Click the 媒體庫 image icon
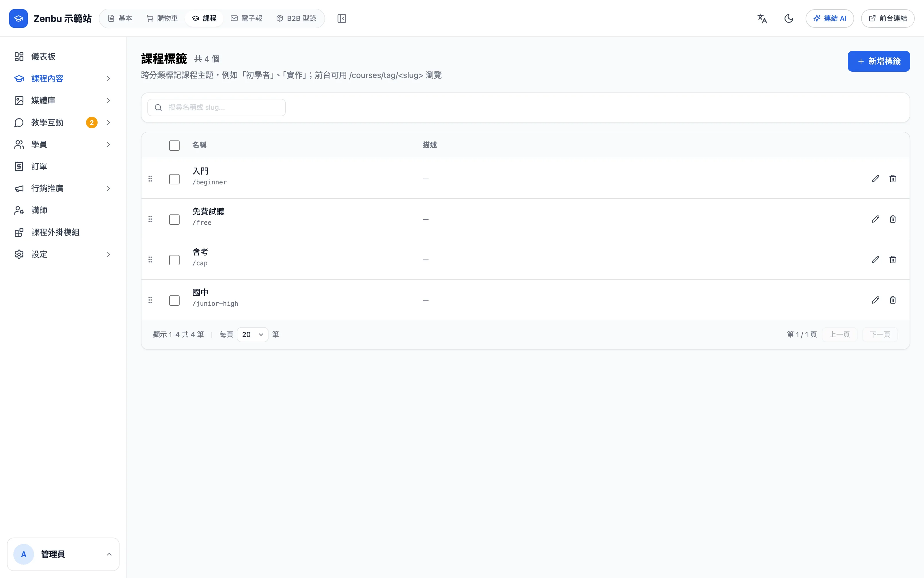The image size is (924, 578). [19, 101]
